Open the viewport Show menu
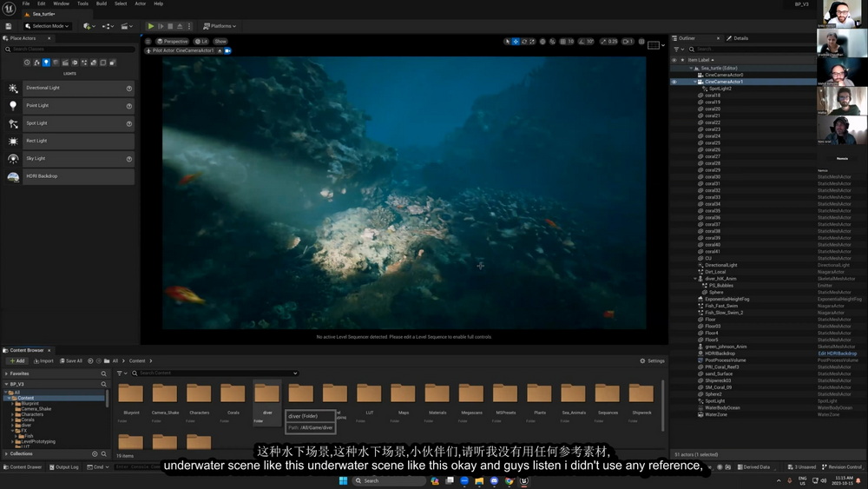 coord(220,42)
